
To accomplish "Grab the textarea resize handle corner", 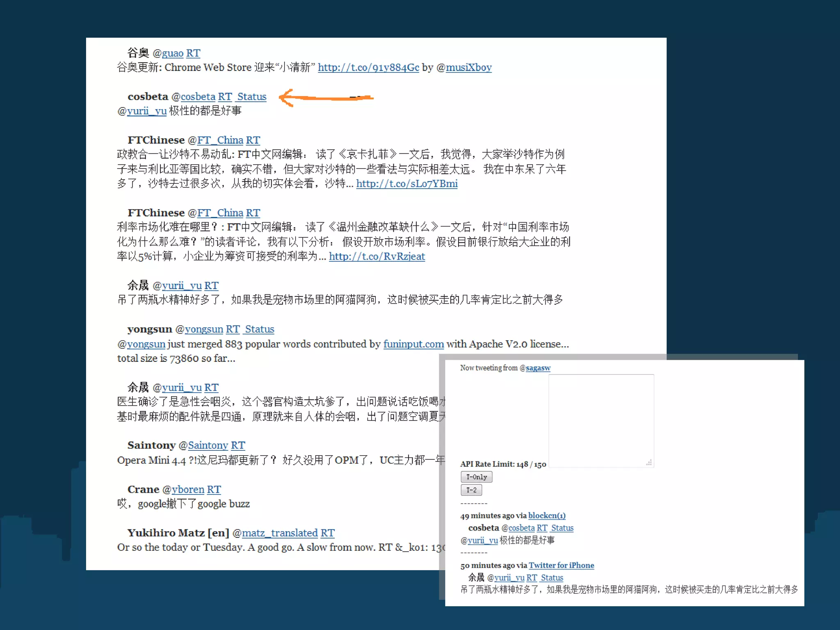I will click(x=648, y=462).
